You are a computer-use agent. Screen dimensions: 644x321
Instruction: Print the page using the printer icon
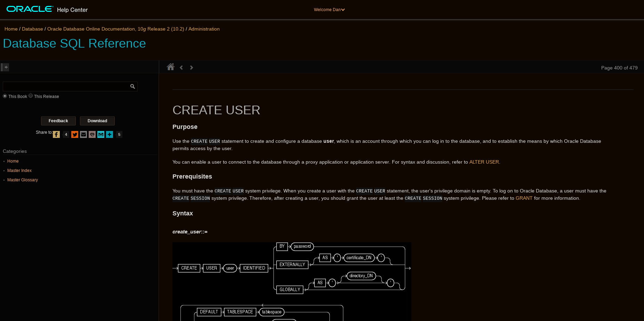[x=92, y=134]
